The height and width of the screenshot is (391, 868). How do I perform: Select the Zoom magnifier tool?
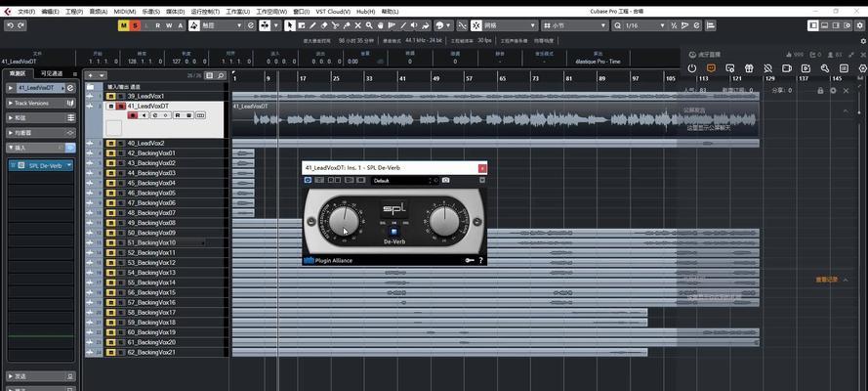click(369, 25)
